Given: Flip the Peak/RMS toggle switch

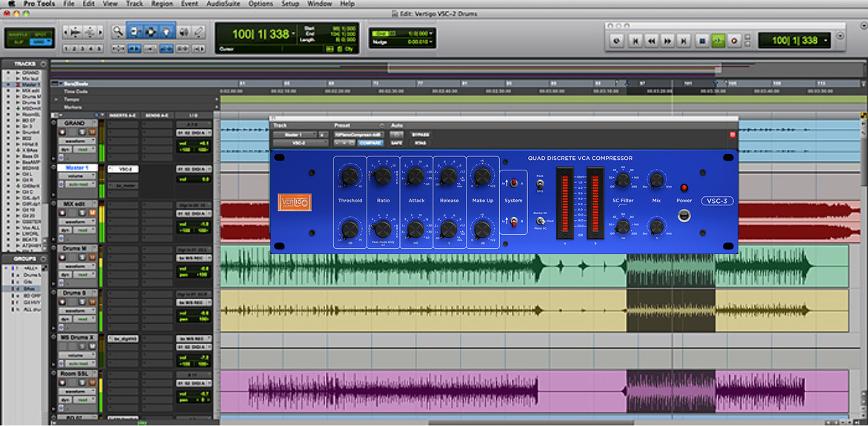Looking at the screenshot, I should (x=540, y=183).
